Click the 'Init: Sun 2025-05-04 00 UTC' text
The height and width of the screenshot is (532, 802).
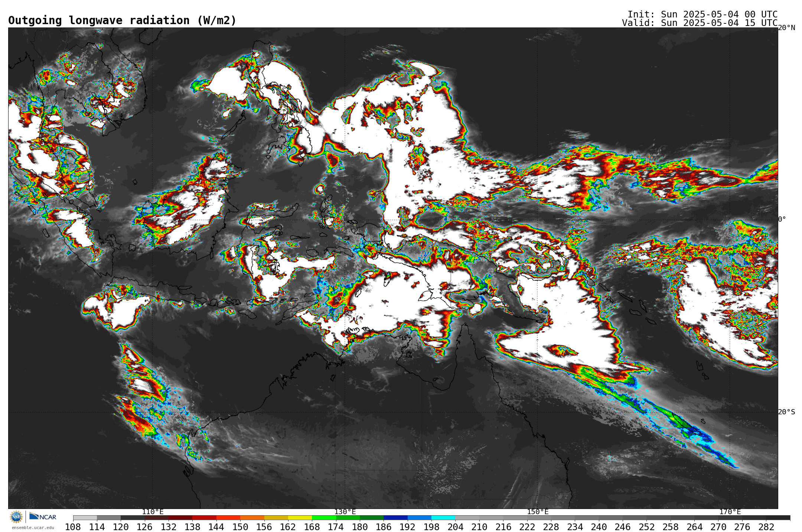click(702, 14)
